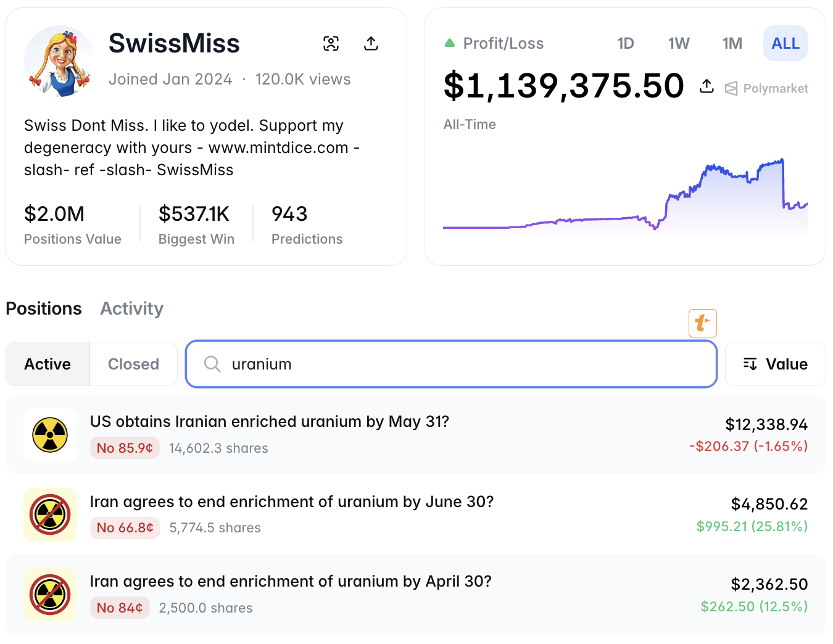Screen dimensions: 833x644
Task: Open the Positions tab
Action: click(43, 308)
